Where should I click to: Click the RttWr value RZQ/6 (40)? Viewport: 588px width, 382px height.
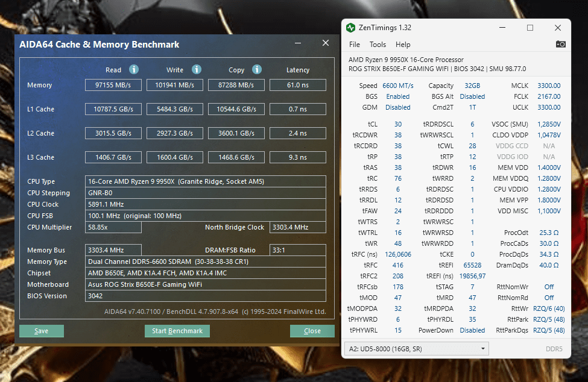click(x=549, y=309)
